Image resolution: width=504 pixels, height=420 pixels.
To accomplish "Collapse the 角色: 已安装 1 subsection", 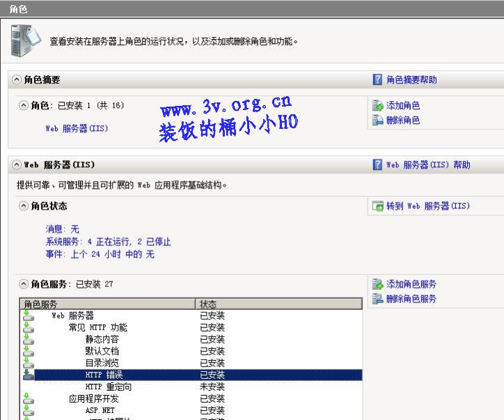I will [x=24, y=106].
